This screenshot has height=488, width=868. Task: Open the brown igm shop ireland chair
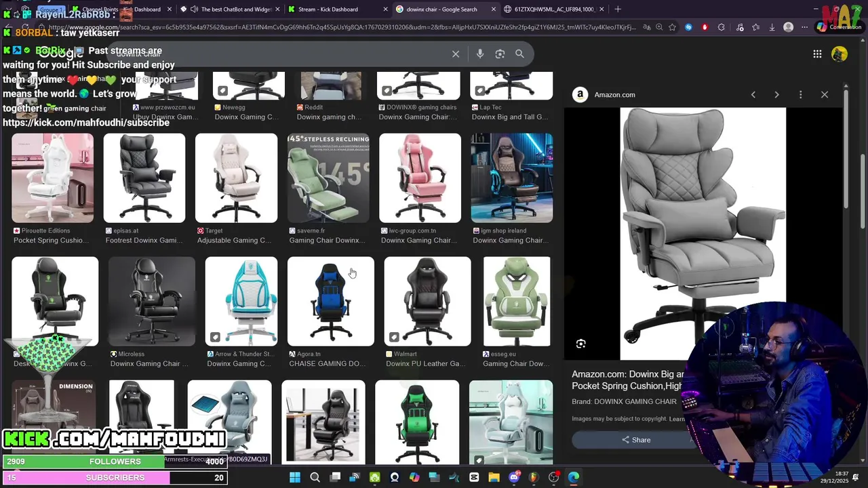tap(512, 178)
